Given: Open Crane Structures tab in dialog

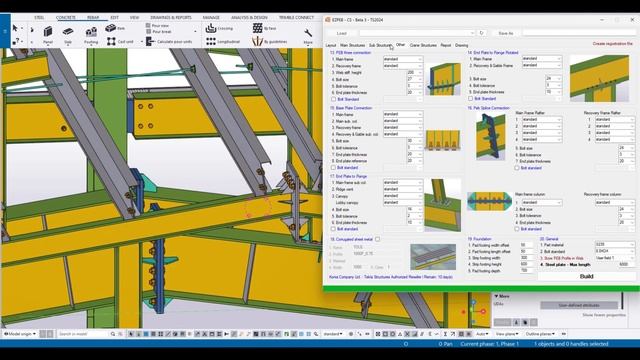Looking at the screenshot, I should (423, 45).
